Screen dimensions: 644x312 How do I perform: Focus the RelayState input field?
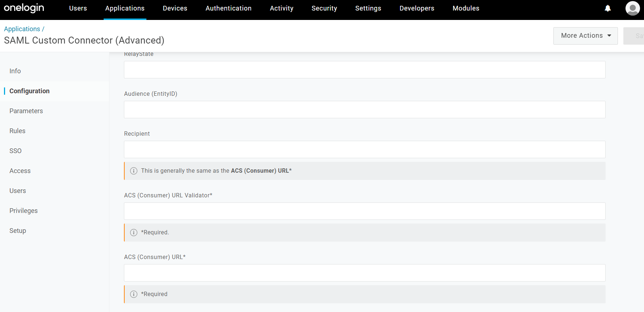[x=365, y=70]
